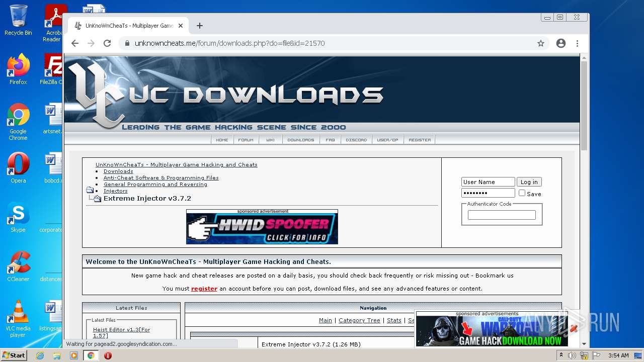Click the browser back arrow
644x362 pixels.
coord(75,43)
